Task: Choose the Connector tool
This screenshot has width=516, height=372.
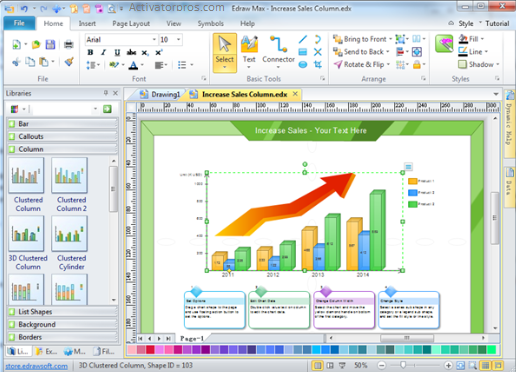Action: (278, 52)
